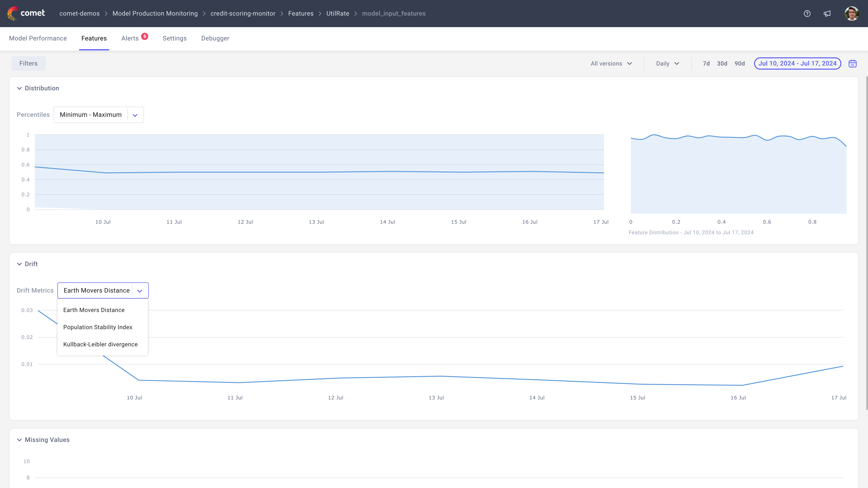Image resolution: width=868 pixels, height=488 pixels.
Task: Click the Comet logo
Action: pos(25,13)
